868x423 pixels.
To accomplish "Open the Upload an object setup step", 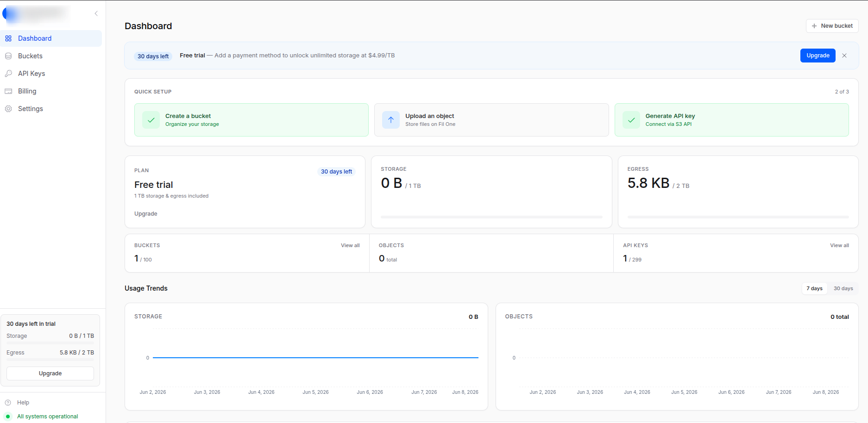I will click(491, 120).
